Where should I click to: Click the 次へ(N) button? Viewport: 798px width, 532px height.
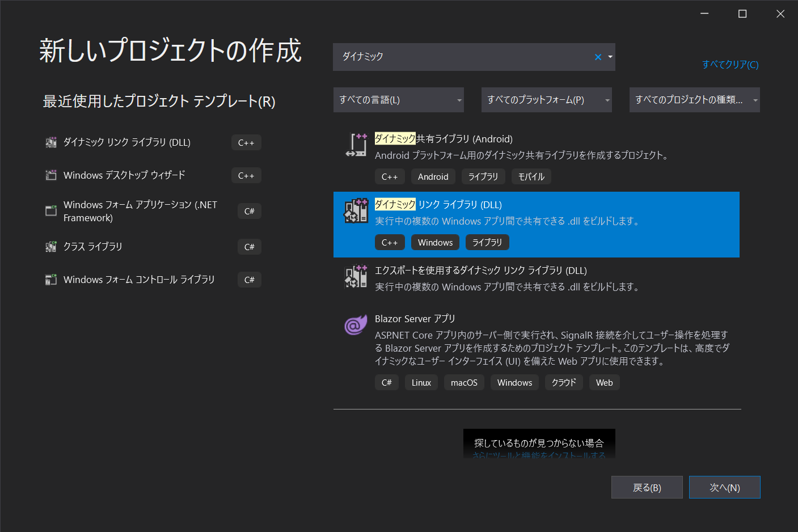tap(724, 487)
